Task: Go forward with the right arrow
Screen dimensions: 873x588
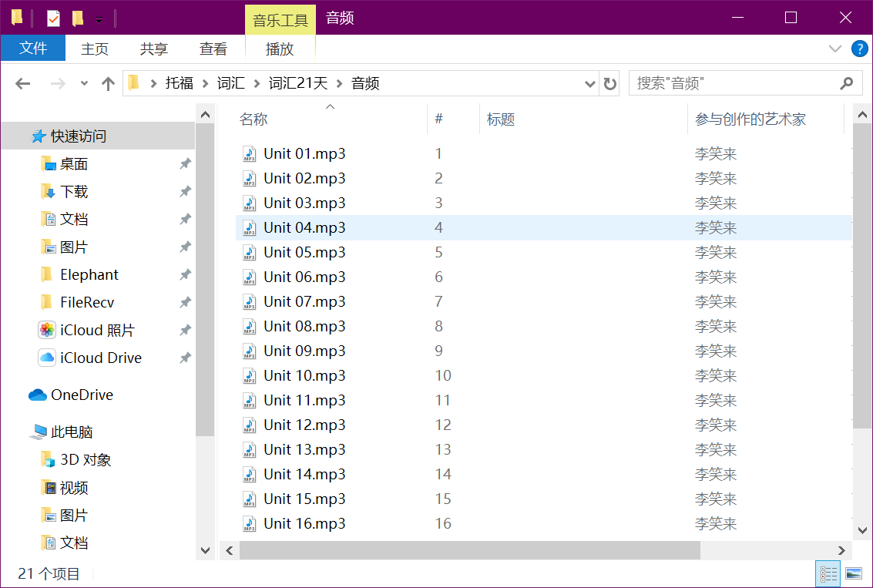Action: tap(57, 83)
